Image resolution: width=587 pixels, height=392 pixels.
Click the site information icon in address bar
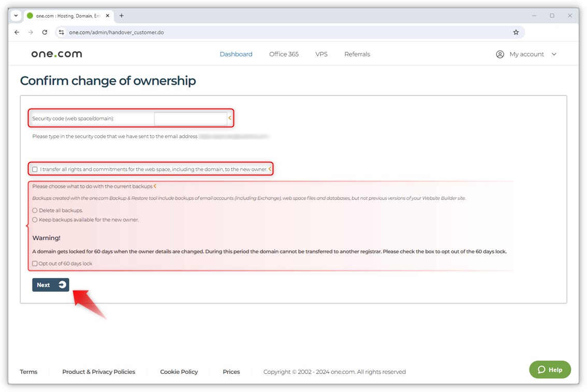[x=61, y=32]
